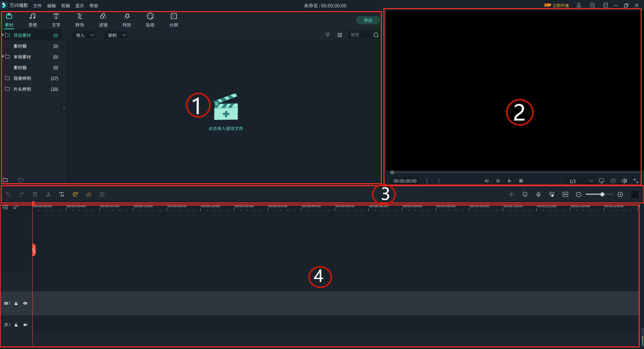The image size is (644, 349).
Task: Click the trash can delete icon
Action: [x=35, y=194]
